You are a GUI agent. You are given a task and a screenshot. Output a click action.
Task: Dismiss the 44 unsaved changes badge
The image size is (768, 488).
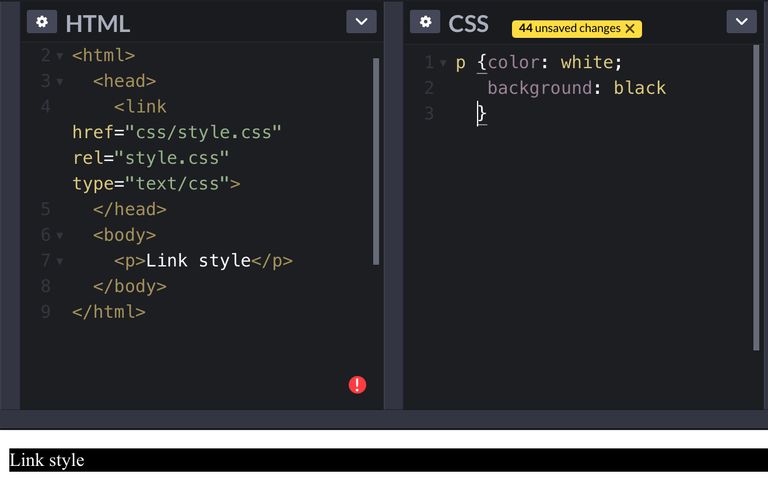click(x=630, y=28)
